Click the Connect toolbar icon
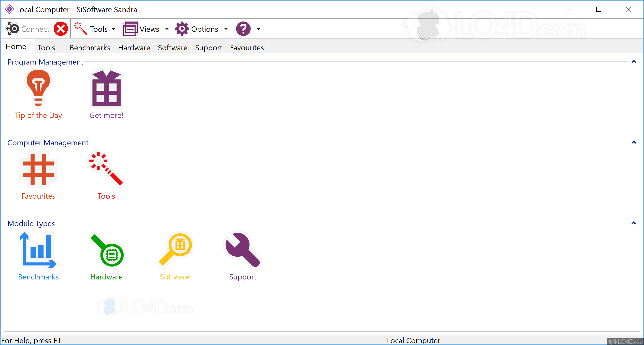Image resolution: width=644 pixels, height=345 pixels. (x=12, y=28)
